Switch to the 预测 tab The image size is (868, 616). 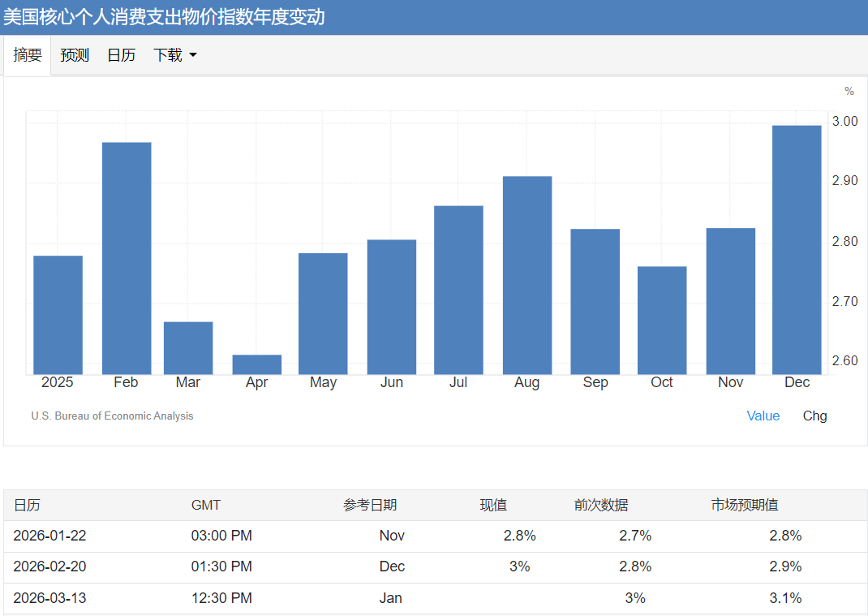point(75,55)
